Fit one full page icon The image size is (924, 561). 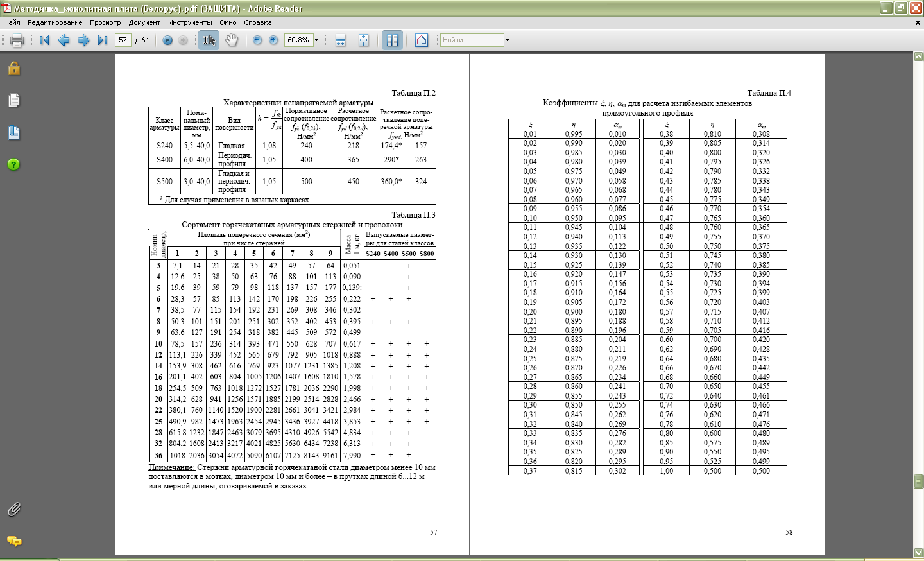click(363, 40)
